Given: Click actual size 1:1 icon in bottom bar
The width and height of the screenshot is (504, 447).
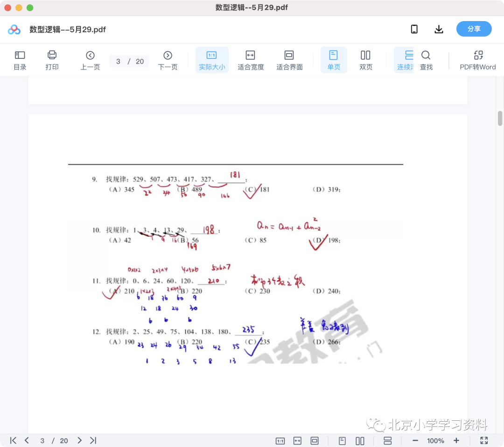Looking at the screenshot, I should click(x=280, y=440).
